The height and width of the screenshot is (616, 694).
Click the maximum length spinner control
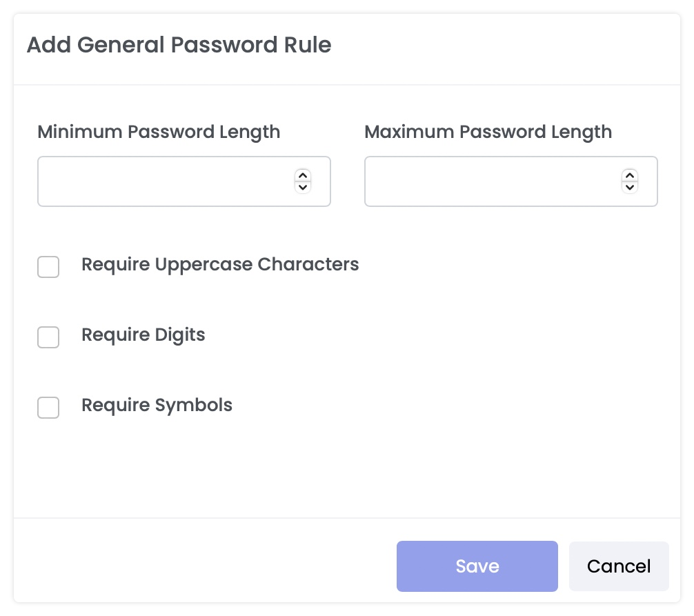629,181
